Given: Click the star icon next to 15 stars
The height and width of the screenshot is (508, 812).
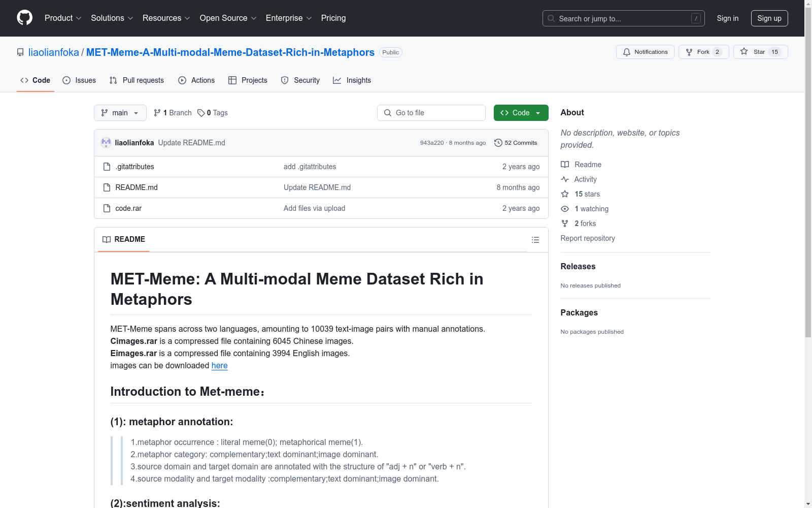Looking at the screenshot, I should [x=565, y=194].
